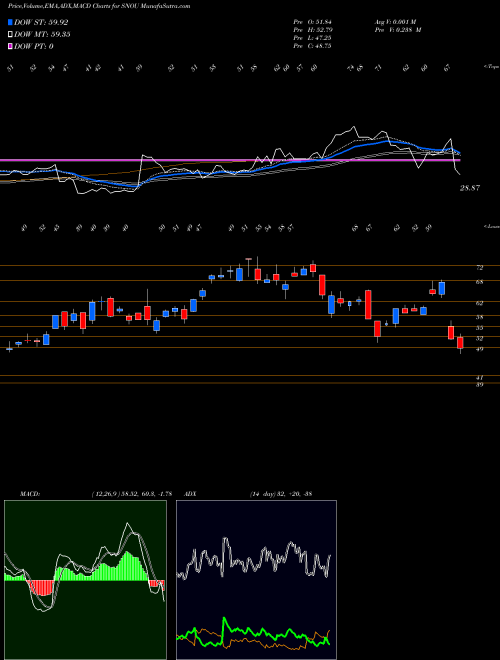This screenshot has width=500, height=660.
Task: Click the last red candlestick on price chart
Action: point(460,343)
